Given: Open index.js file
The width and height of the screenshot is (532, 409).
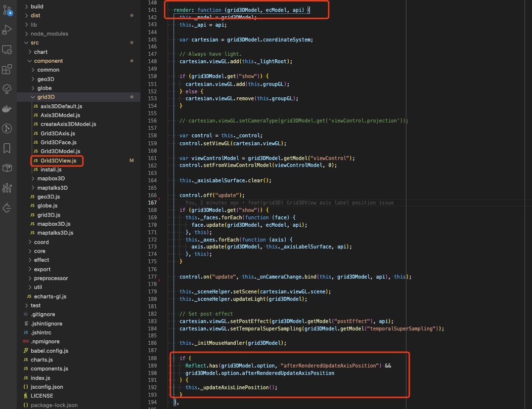Looking at the screenshot, I should click(x=79, y=378).
